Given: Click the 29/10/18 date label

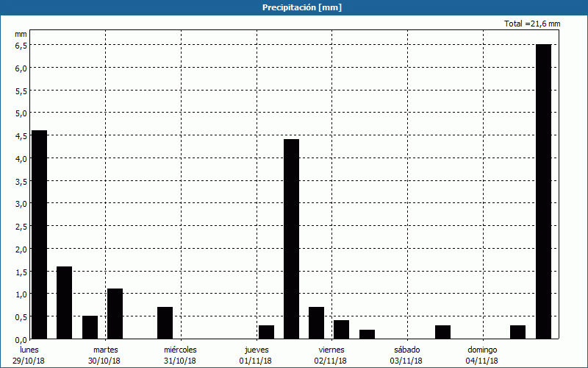Looking at the screenshot, I should [29, 361].
